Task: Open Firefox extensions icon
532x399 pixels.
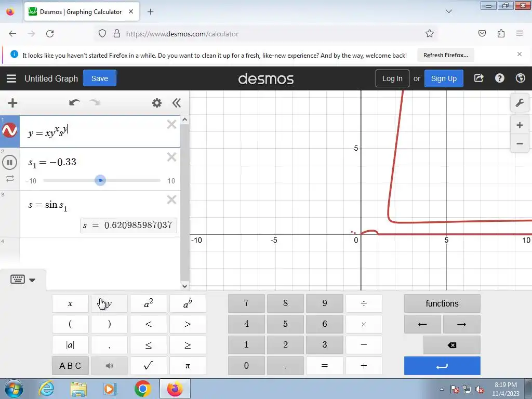Action: [501, 33]
